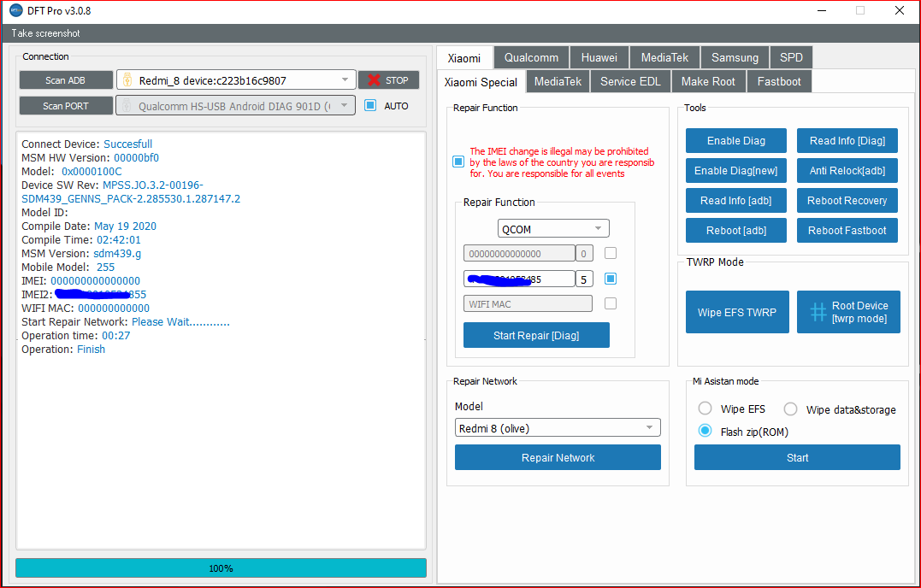Open the MediaTek sub-tab under Xiaomi
This screenshot has height=588, width=921.
tap(558, 81)
